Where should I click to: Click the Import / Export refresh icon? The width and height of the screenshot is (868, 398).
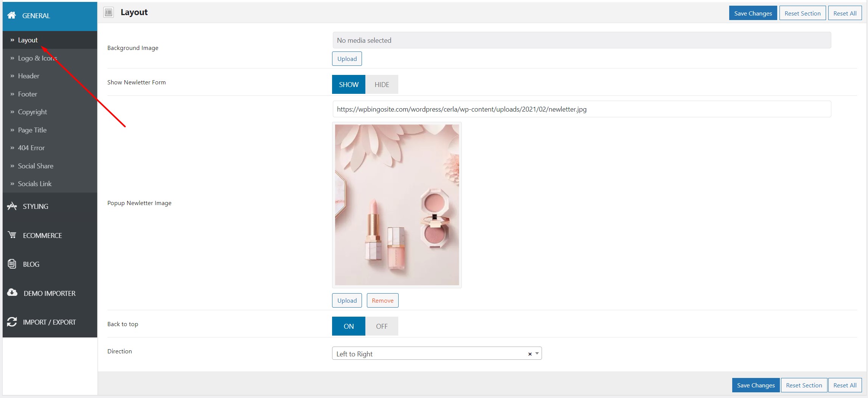coord(12,322)
